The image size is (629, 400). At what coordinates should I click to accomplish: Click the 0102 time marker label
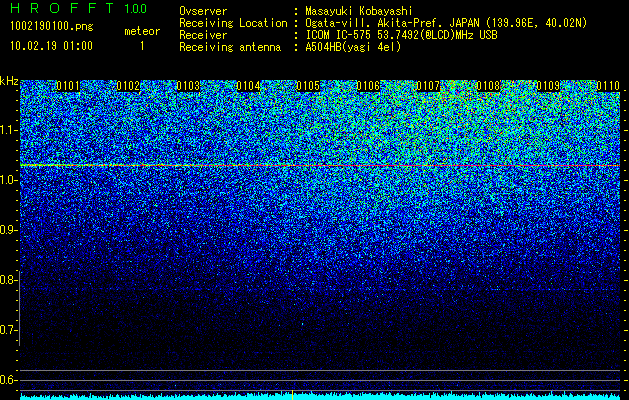[128, 86]
